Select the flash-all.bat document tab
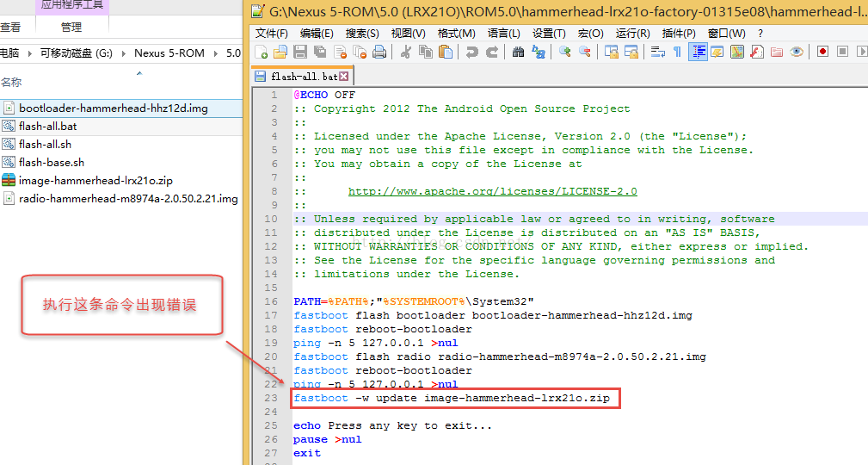This screenshot has width=868, height=465. tap(302, 77)
